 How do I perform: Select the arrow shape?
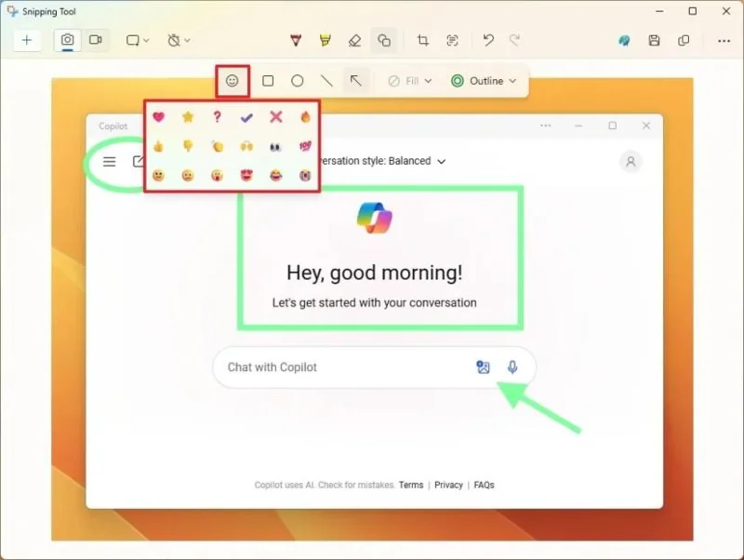click(x=356, y=81)
